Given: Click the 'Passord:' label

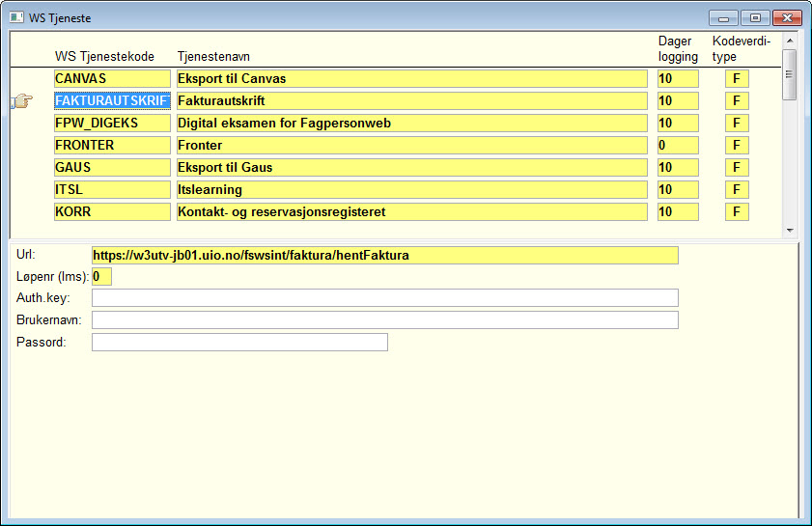Looking at the screenshot, I should coord(41,343).
